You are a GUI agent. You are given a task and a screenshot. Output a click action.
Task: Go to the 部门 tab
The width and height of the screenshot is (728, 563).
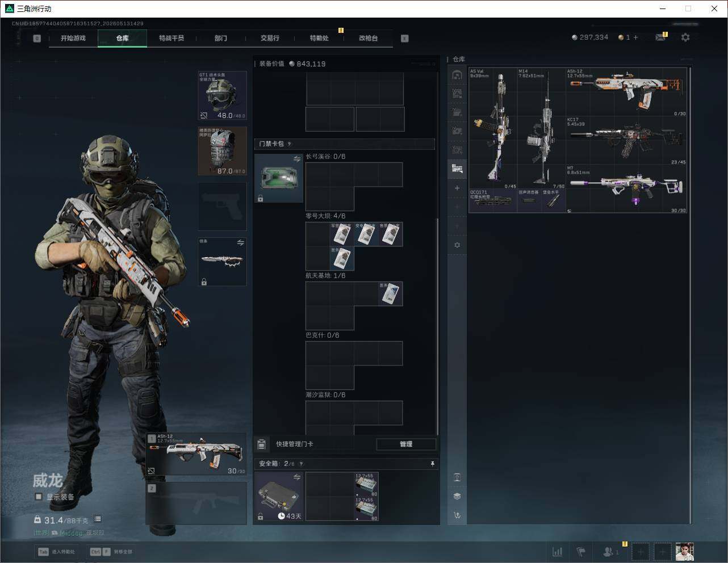coord(221,38)
